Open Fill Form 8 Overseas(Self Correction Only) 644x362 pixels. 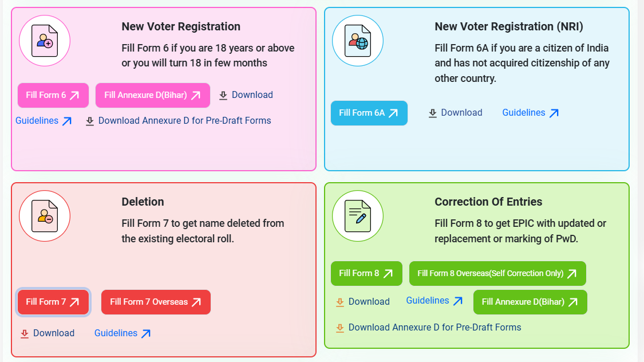click(497, 273)
